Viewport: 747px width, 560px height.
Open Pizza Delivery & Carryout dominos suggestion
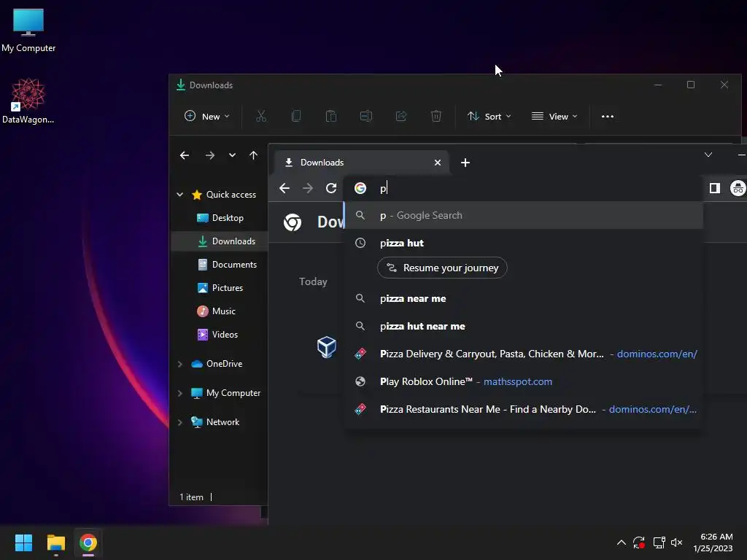[523, 354]
